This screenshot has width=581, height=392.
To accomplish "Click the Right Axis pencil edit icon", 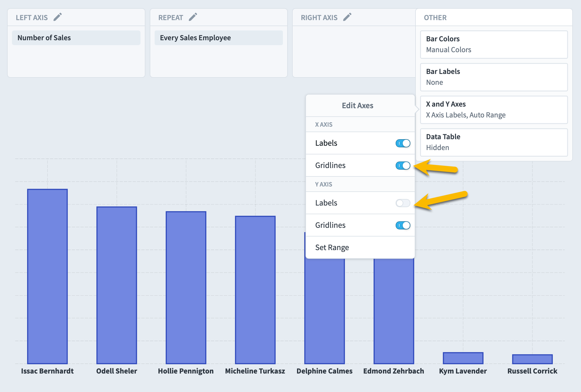I will [347, 17].
